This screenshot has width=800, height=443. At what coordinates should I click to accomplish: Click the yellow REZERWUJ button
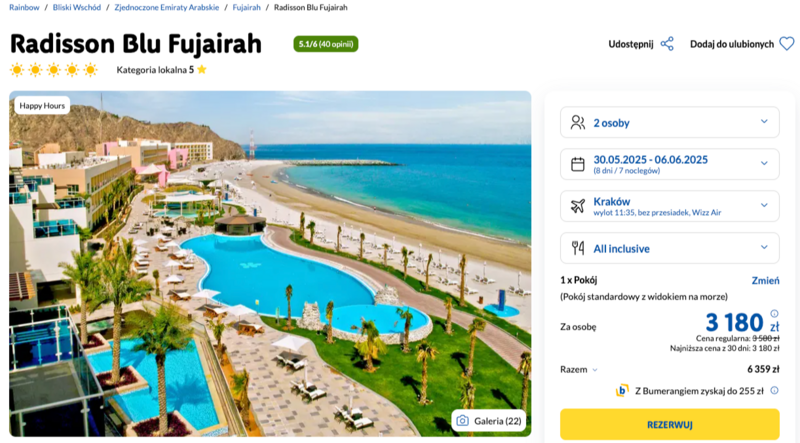click(x=669, y=424)
